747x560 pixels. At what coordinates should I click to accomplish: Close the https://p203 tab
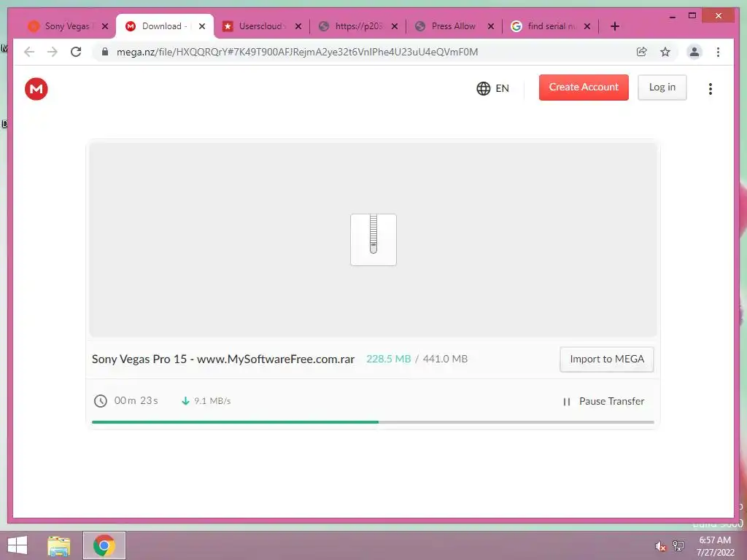[x=395, y=26]
